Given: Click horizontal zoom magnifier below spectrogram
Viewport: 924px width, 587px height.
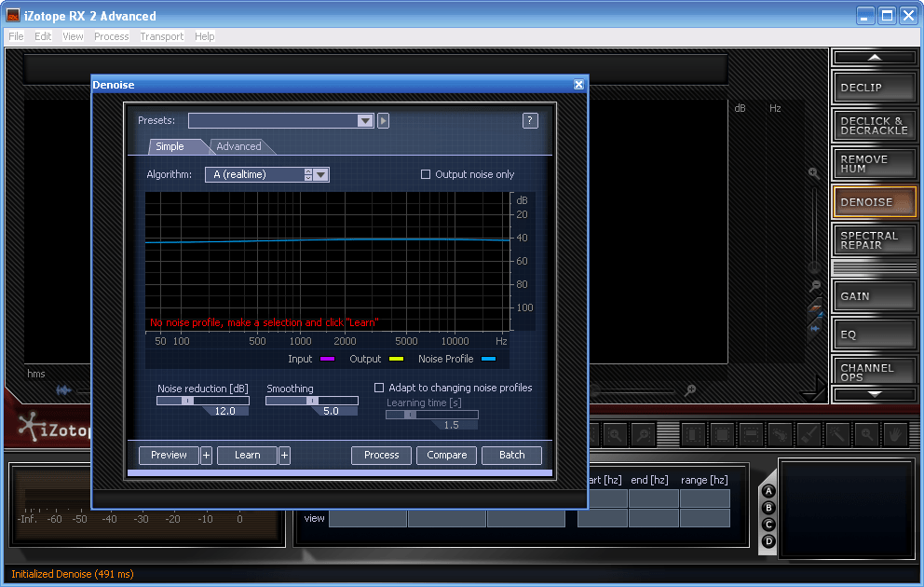Looking at the screenshot, I should 690,390.
